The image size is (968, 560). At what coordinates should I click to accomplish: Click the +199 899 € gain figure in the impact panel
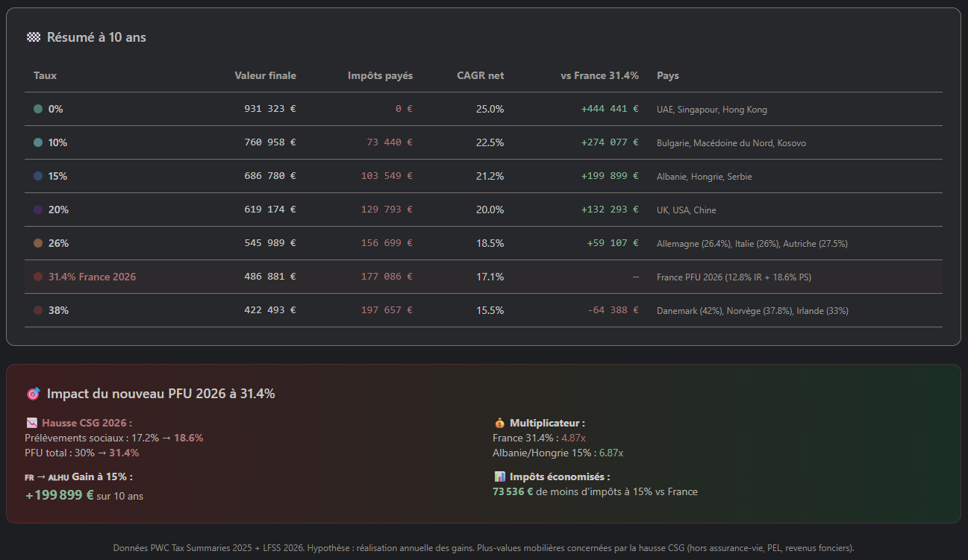60,495
